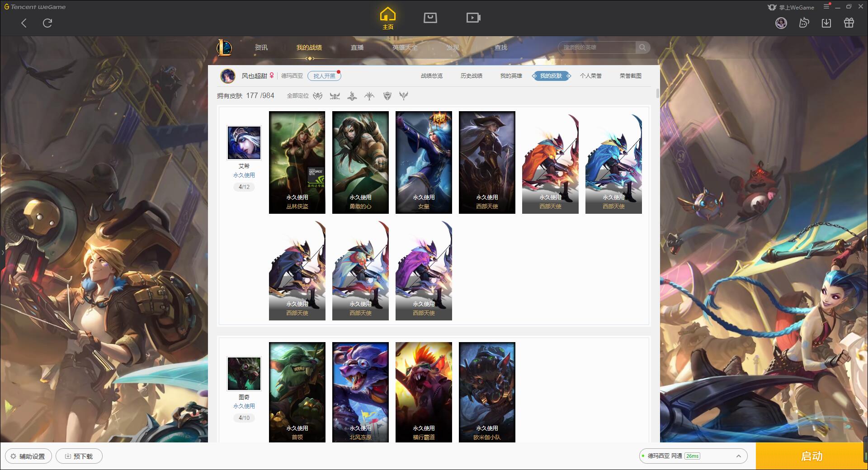868x470 pixels.
Task: Open the 横行霸道 skin card
Action: (424, 392)
